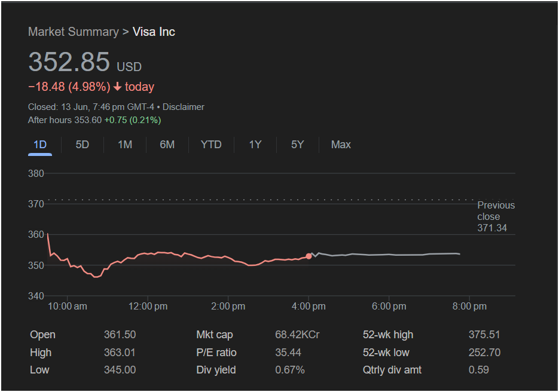Click the Qtrly div amt label
The width and height of the screenshot is (559, 392).
392,370
